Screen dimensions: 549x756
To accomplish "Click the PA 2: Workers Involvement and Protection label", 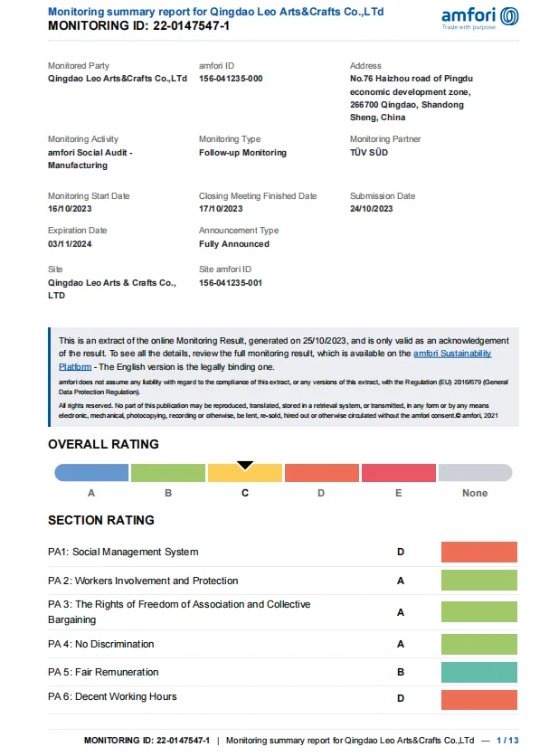I will click(x=143, y=581).
